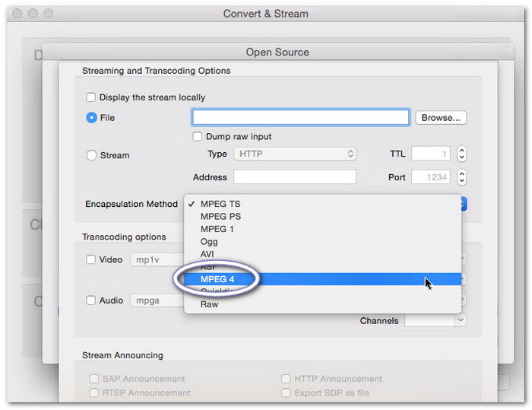Image resolution: width=532 pixels, height=410 pixels.
Task: Click the Port stepper arrows
Action: pos(461,177)
